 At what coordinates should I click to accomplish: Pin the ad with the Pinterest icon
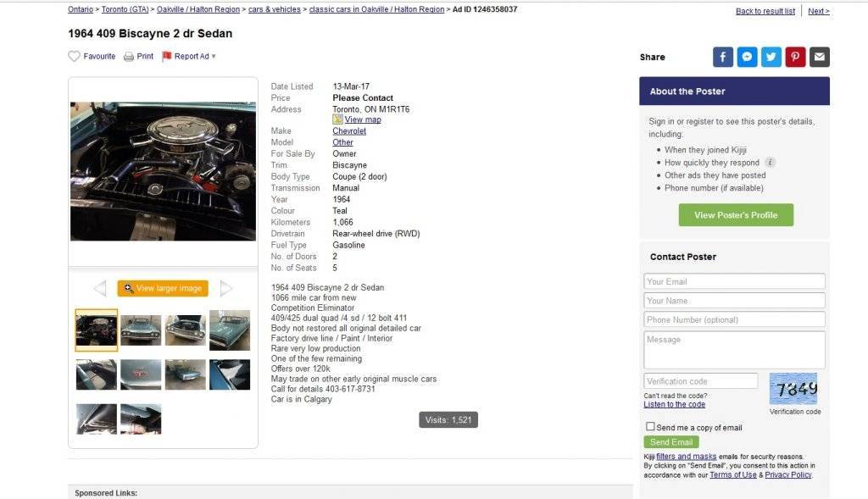tap(795, 57)
